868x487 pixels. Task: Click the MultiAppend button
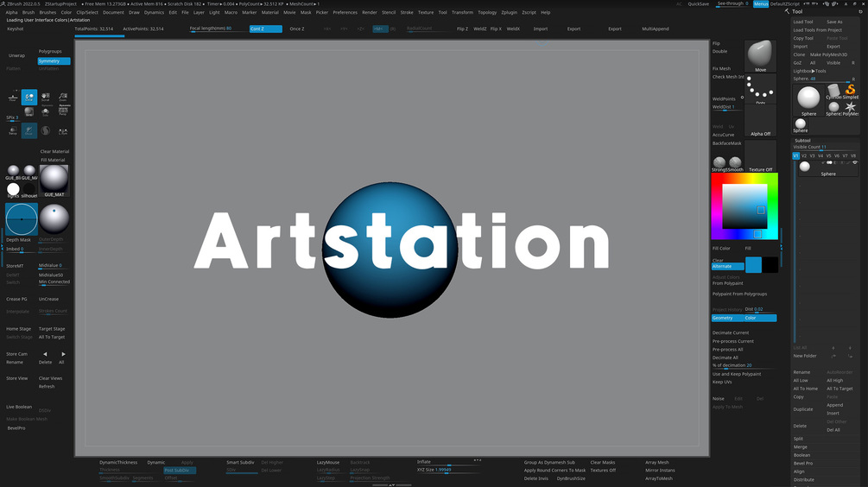tap(656, 28)
